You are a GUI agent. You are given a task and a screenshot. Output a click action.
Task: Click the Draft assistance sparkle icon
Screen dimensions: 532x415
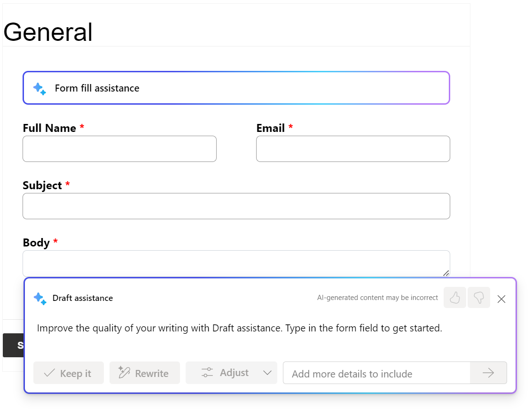click(x=39, y=298)
